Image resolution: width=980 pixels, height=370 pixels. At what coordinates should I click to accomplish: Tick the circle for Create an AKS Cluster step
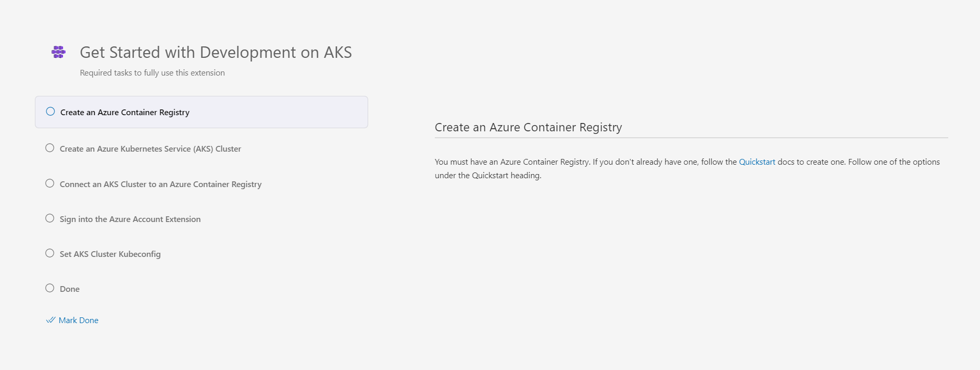[50, 148]
